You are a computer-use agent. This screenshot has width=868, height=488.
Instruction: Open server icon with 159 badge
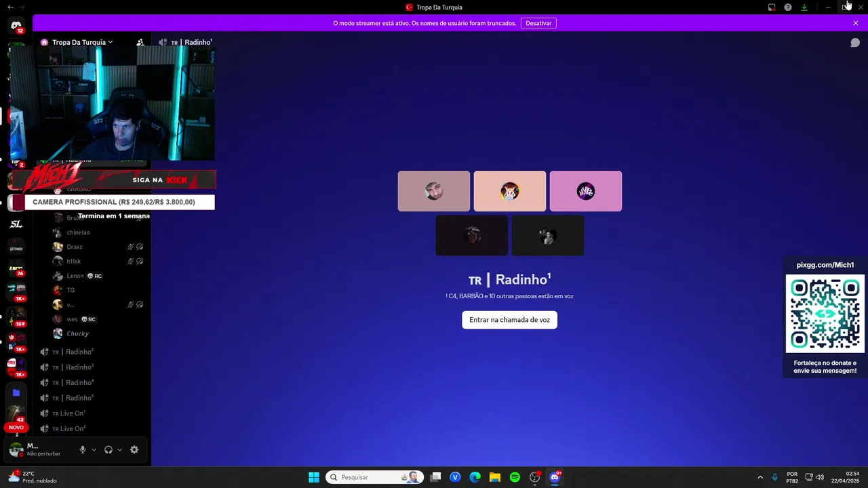tap(16, 317)
